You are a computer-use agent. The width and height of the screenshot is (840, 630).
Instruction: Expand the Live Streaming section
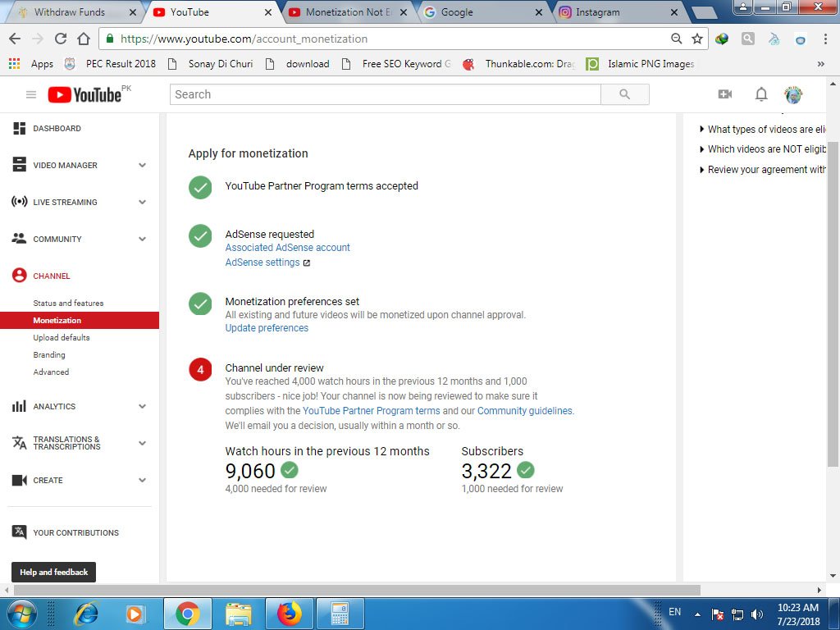click(x=142, y=202)
